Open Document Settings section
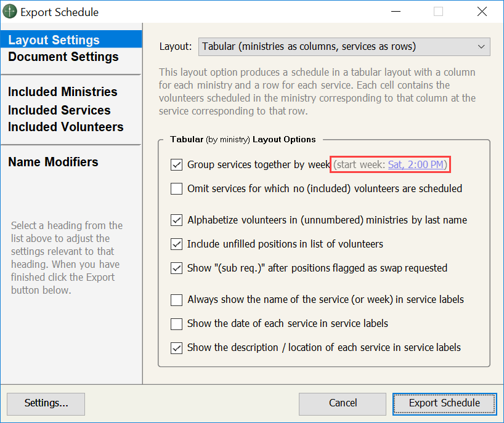The width and height of the screenshot is (504, 423). (63, 57)
